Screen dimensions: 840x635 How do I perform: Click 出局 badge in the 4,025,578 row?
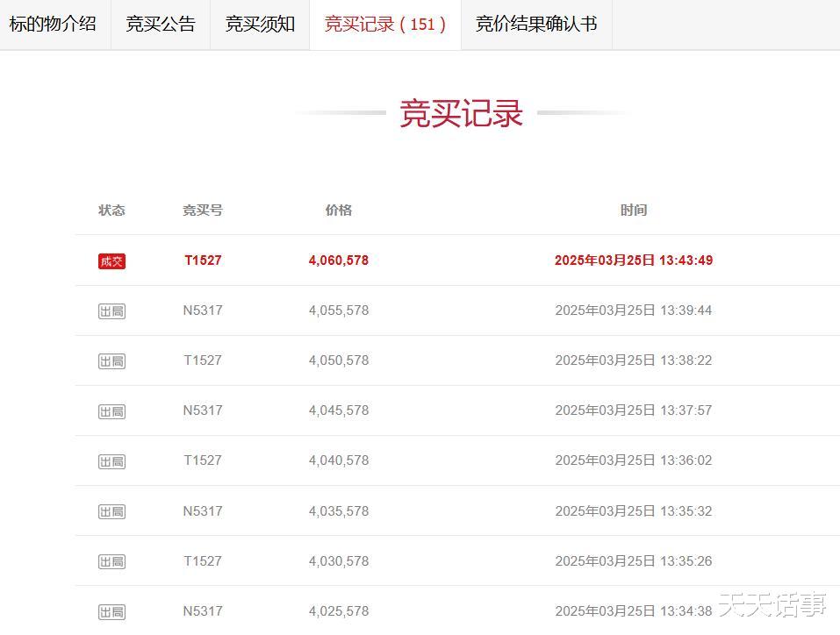point(111,612)
